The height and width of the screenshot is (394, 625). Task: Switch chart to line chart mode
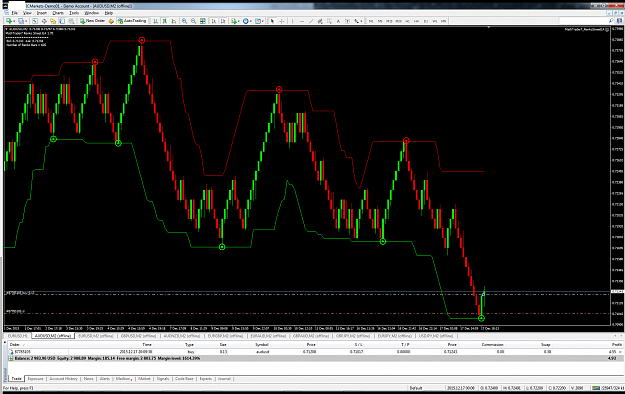pos(174,21)
